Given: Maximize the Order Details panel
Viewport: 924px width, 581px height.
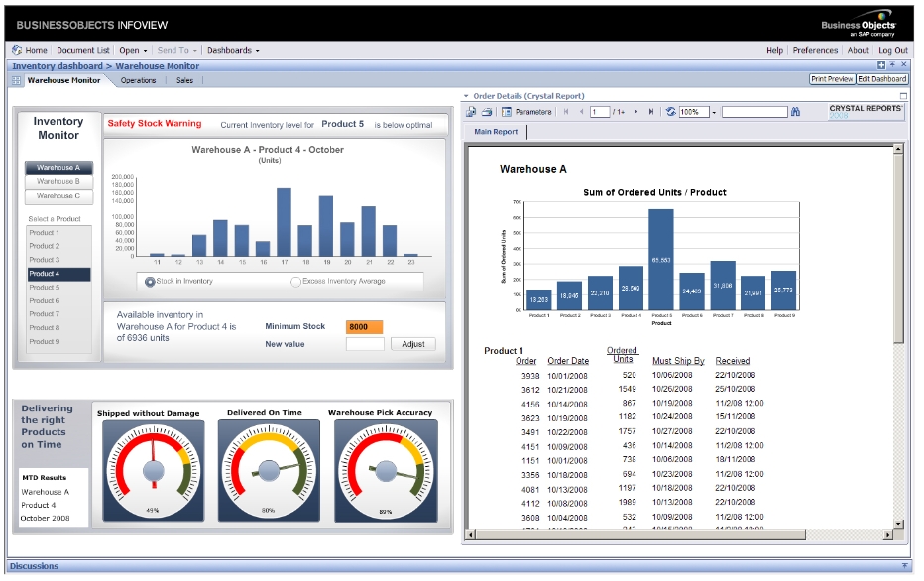Looking at the screenshot, I should coord(903,95).
